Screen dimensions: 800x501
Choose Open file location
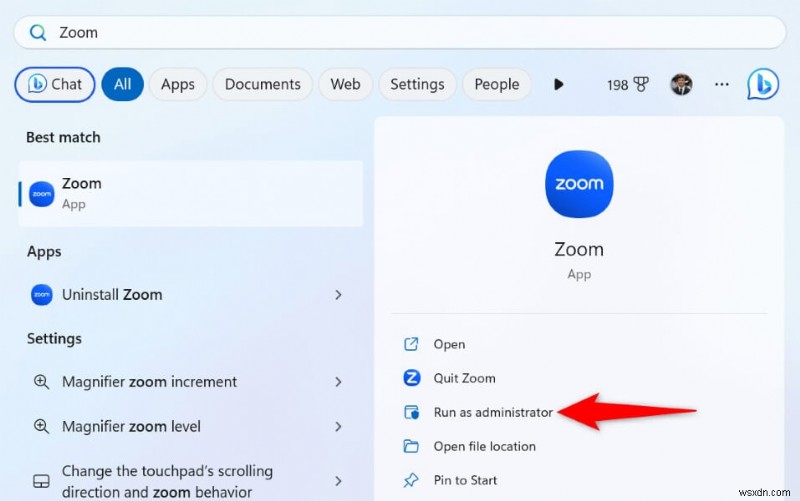point(485,446)
